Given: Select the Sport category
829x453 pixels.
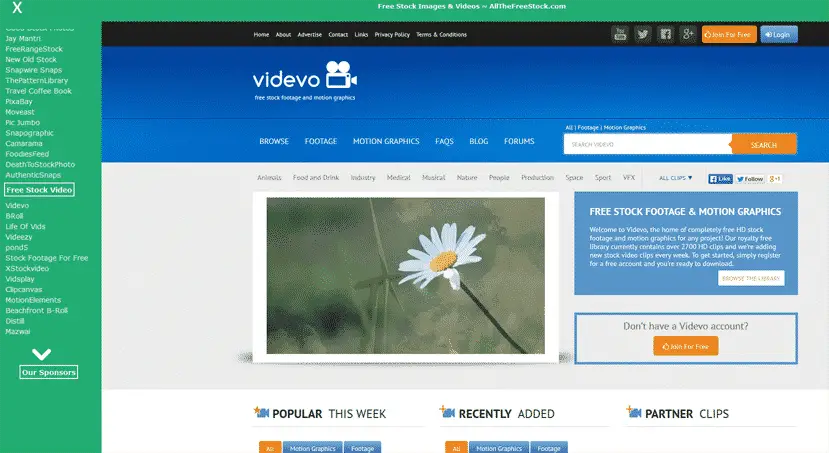Looking at the screenshot, I should (x=603, y=178).
